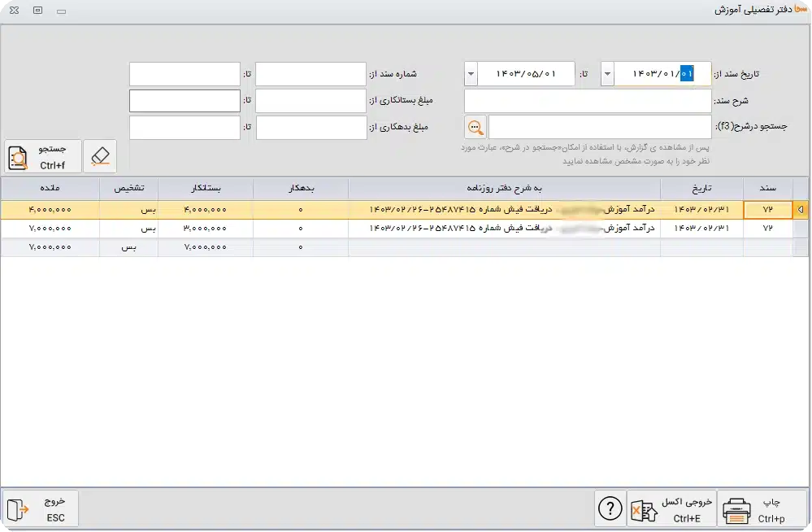Image resolution: width=812 pixels, height=532 pixels.
Task: Click the تشخیص column header
Action: 129,188
